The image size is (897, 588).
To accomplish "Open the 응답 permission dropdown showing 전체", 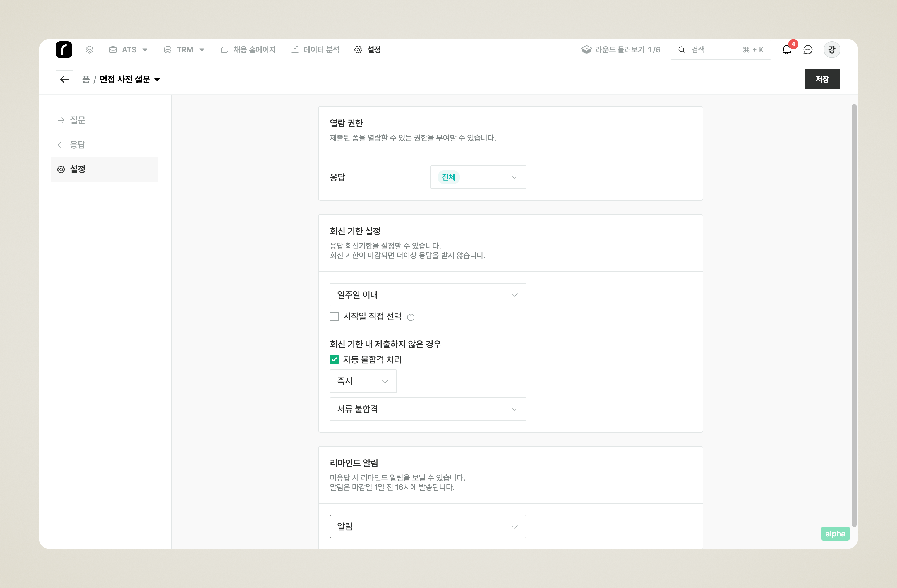I will (x=478, y=177).
